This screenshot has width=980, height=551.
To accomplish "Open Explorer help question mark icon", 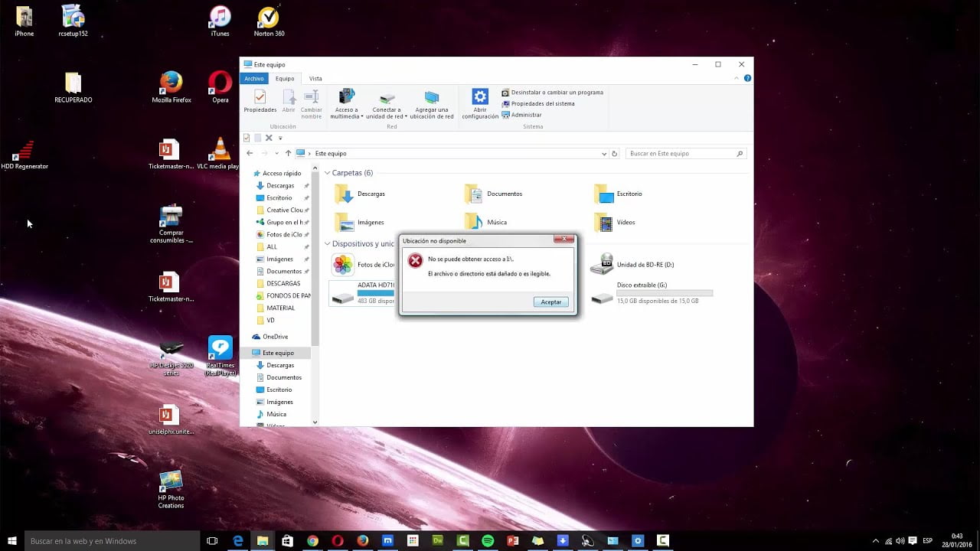I will 747,78.
